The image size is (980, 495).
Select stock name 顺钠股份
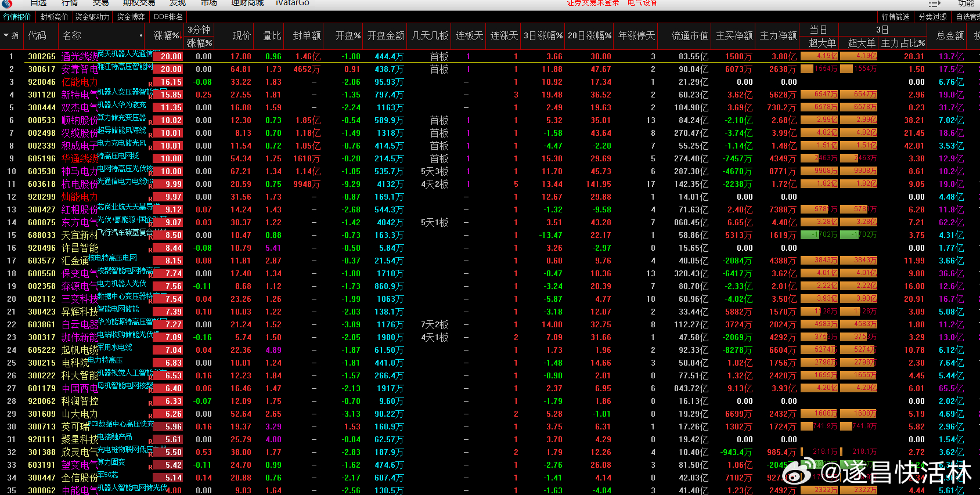(80, 121)
